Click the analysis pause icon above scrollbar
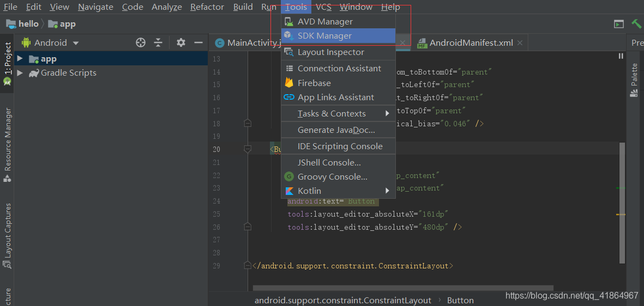644x306 pixels. [621, 56]
